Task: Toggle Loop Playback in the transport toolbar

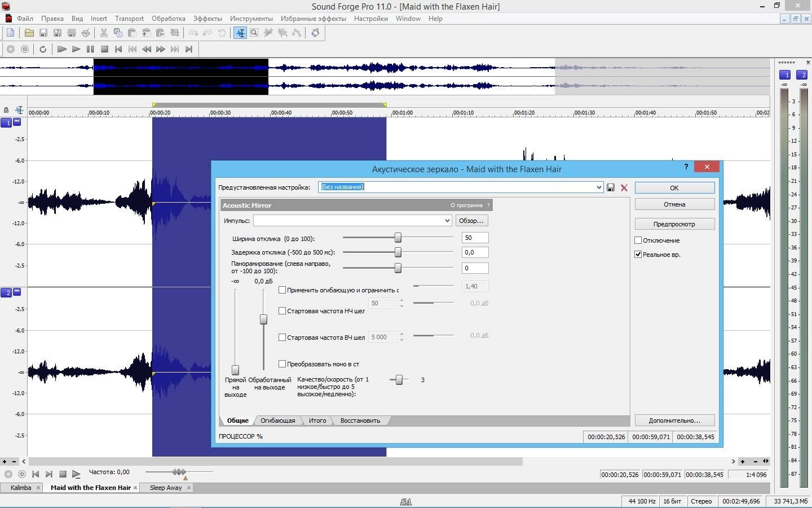Action: pos(43,49)
